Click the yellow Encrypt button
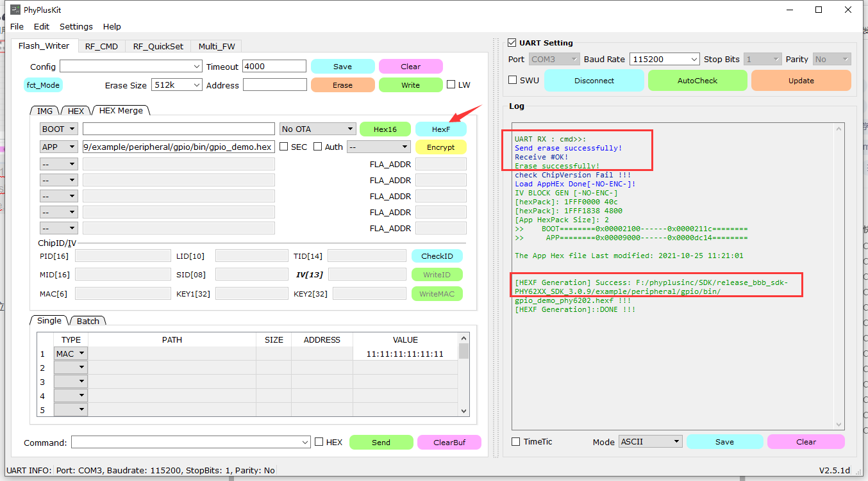868x481 pixels. point(441,147)
